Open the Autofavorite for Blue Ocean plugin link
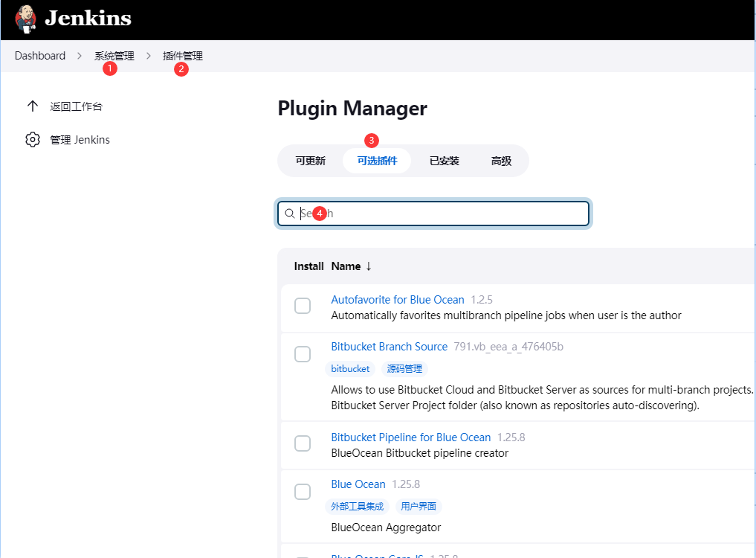Viewport: 756px width, 558px height. (x=398, y=300)
